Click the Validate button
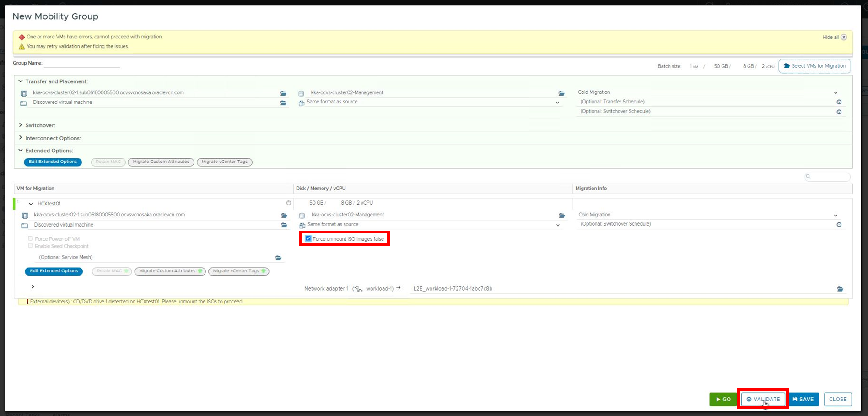This screenshot has width=868, height=416. click(763, 399)
